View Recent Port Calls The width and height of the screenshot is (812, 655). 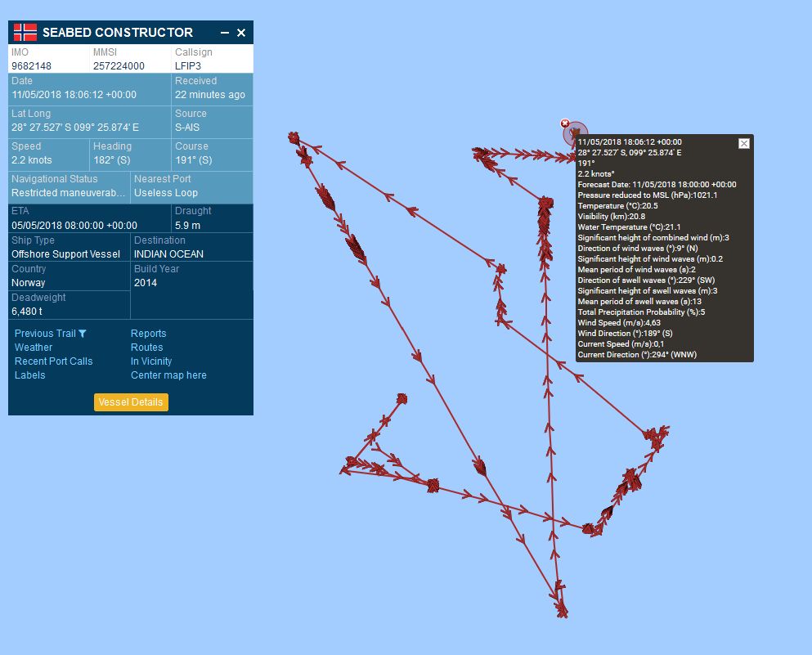[x=53, y=361]
